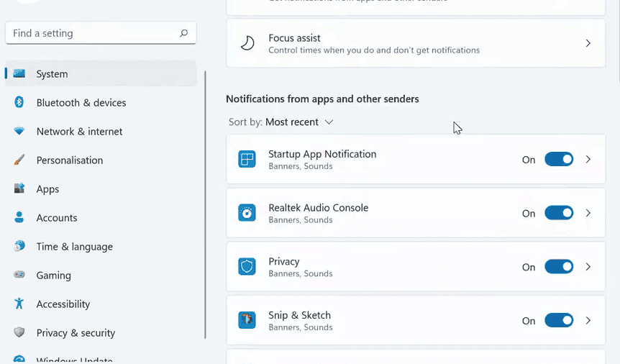Expand Privacy notification settings chevron
The image size is (620, 364).
[x=588, y=267]
